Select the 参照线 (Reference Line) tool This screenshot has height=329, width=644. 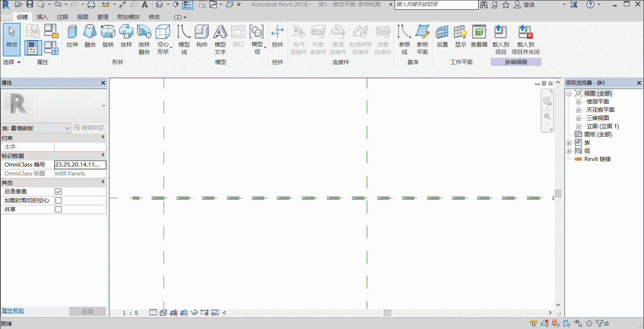(404, 39)
